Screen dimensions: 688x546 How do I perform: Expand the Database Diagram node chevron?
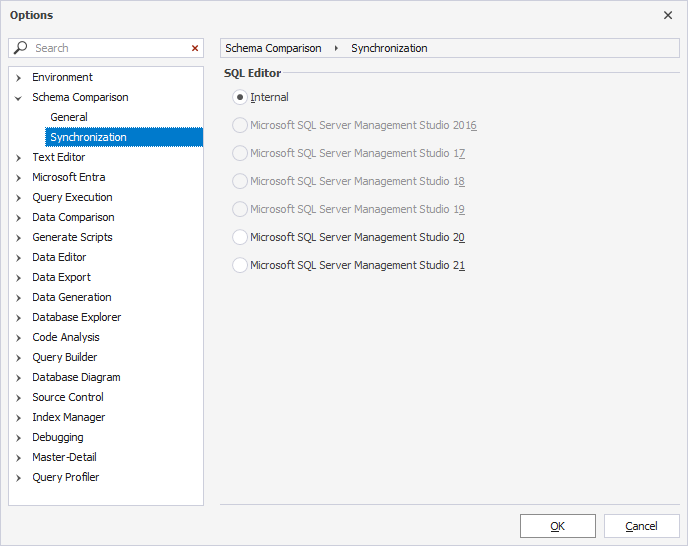[18, 378]
